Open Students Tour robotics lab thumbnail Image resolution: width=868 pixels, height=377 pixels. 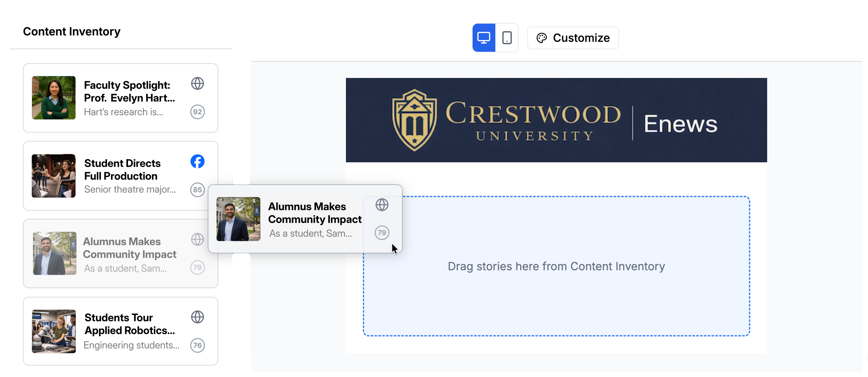[54, 332]
